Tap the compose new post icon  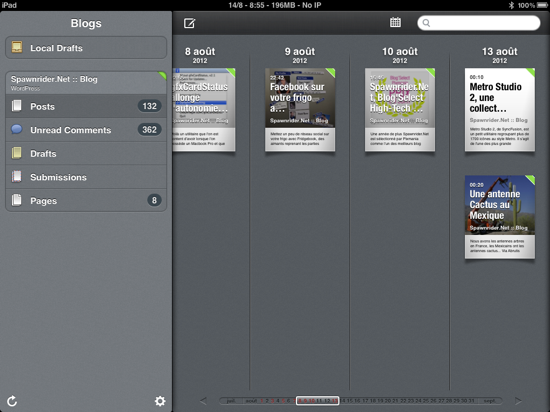[189, 23]
